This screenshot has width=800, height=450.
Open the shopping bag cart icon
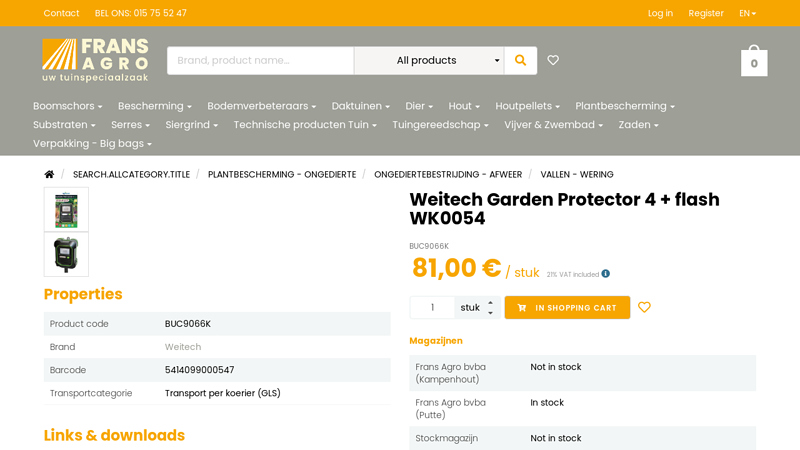point(754,61)
